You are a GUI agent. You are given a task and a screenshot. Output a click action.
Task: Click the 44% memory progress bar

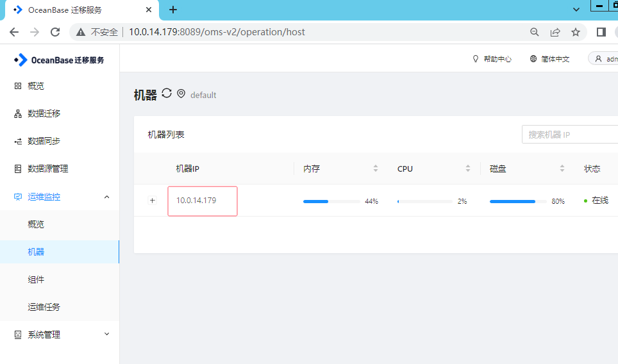331,201
